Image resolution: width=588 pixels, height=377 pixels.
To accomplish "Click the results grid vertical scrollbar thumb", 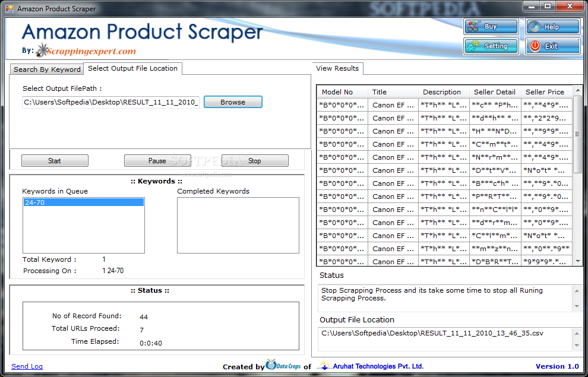I will pyautogui.click(x=577, y=134).
